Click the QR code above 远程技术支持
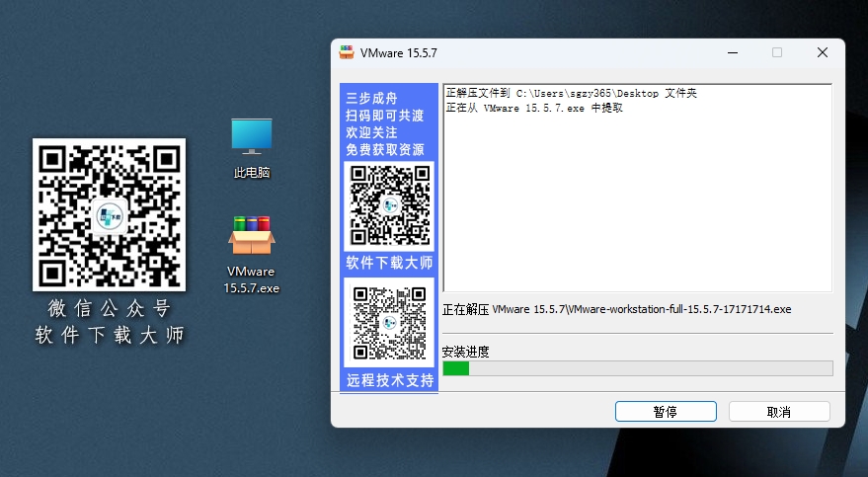 390,323
